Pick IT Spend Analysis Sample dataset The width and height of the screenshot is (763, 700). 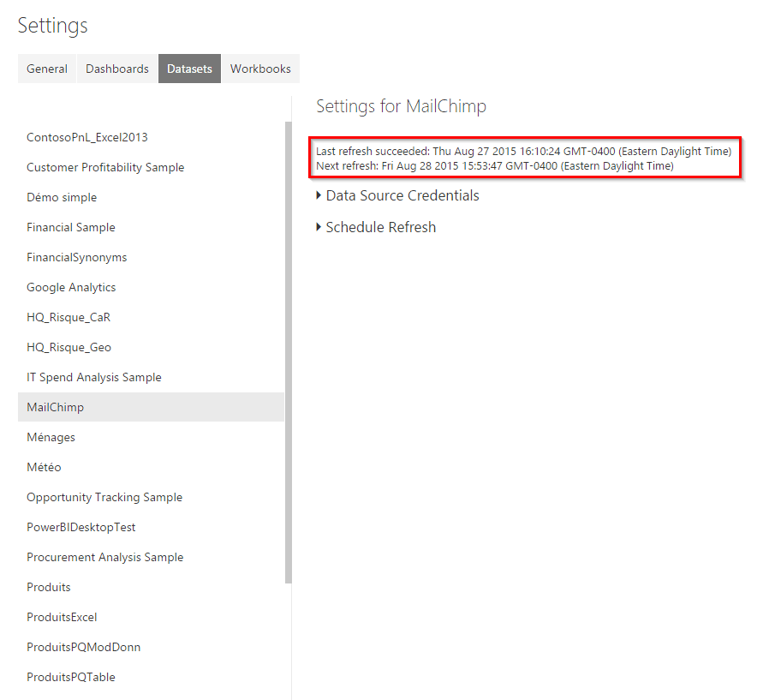point(94,377)
